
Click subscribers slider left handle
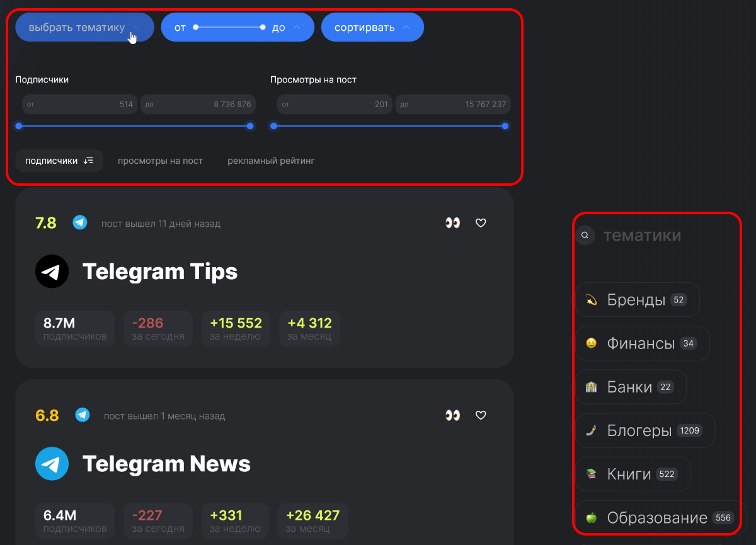point(19,126)
